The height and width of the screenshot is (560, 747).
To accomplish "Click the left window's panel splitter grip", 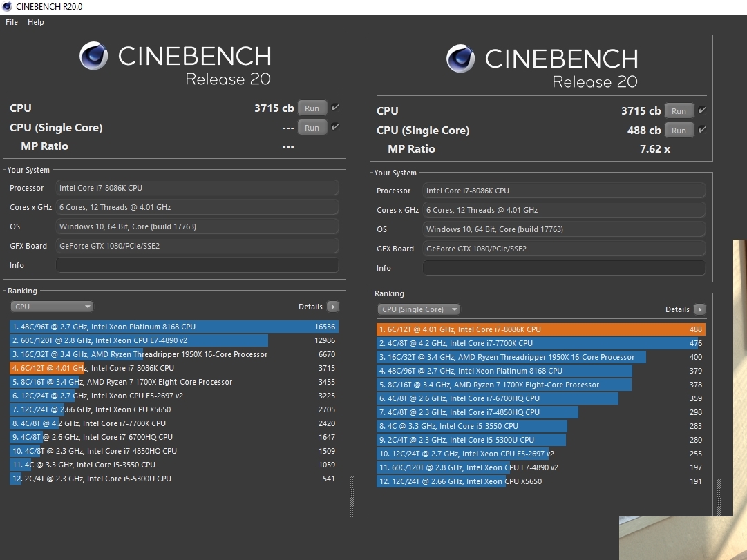I will tap(352, 496).
